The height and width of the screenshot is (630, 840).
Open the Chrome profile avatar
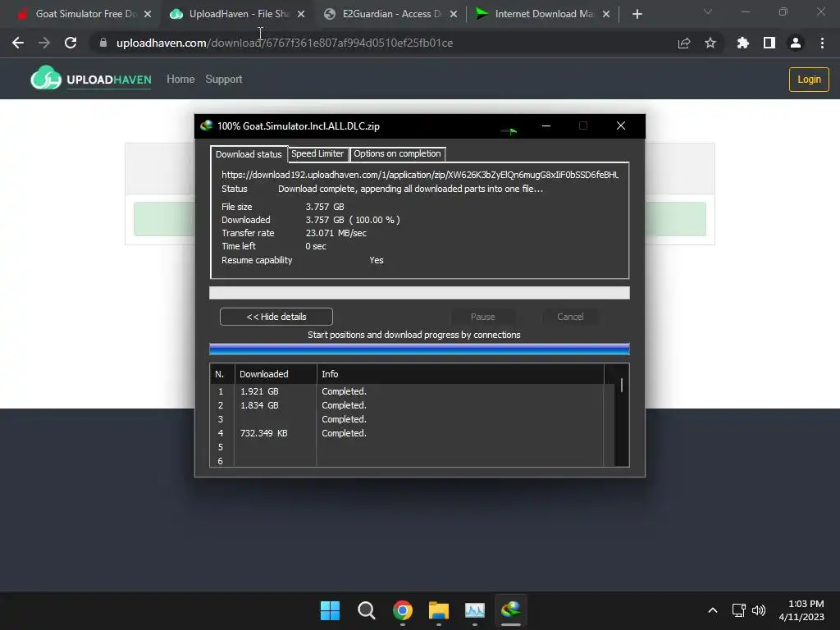point(796,43)
